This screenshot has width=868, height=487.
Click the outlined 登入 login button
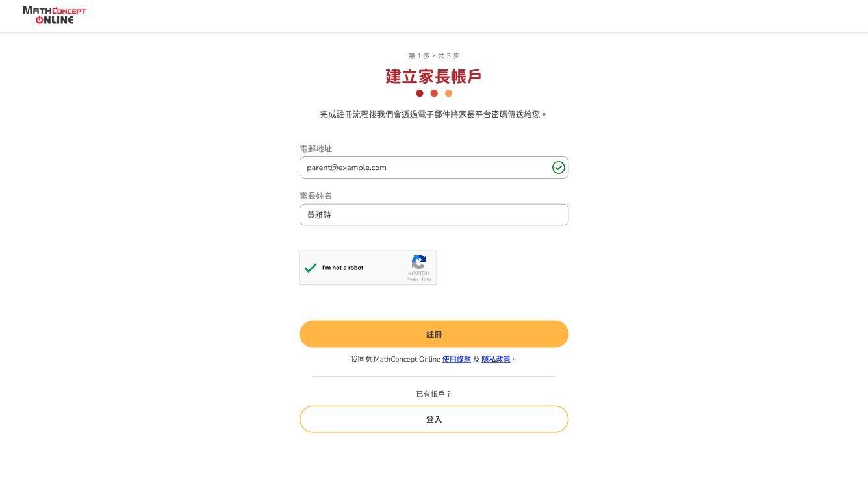[x=434, y=419]
